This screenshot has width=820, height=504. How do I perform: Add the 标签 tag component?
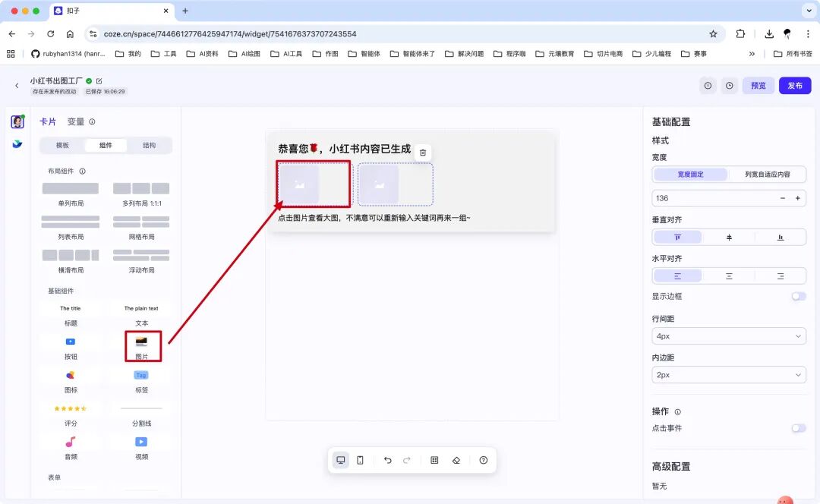(141, 383)
